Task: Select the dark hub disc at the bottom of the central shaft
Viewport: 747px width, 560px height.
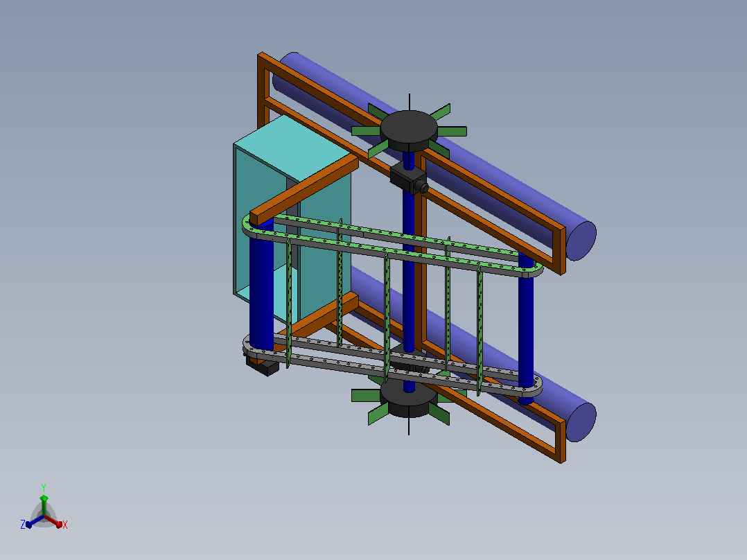Action: pyautogui.click(x=408, y=399)
